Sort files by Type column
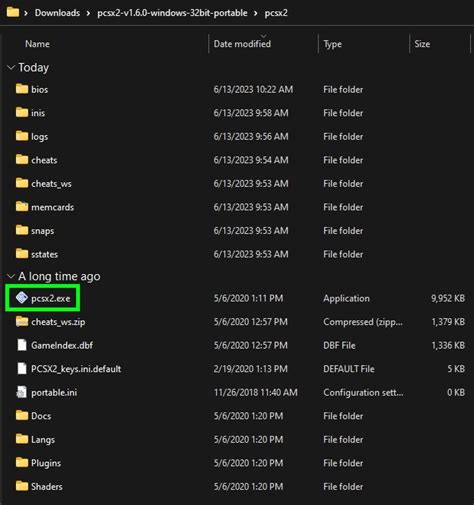 click(332, 44)
